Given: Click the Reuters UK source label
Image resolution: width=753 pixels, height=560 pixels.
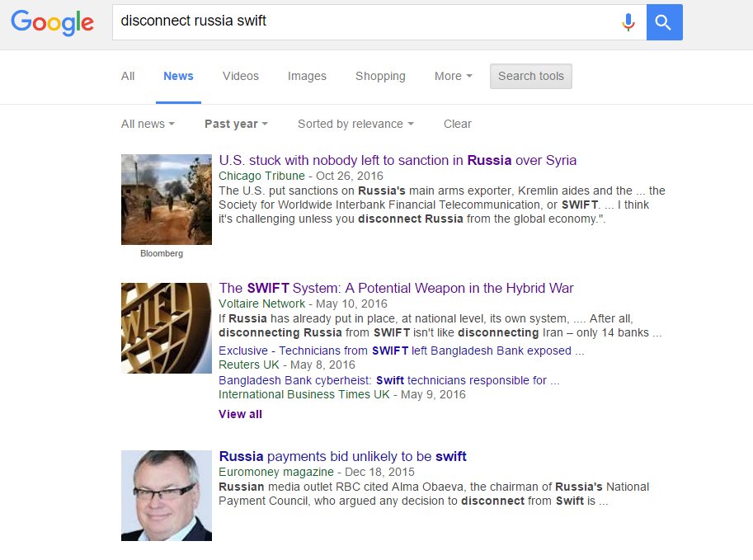Looking at the screenshot, I should (x=249, y=365).
